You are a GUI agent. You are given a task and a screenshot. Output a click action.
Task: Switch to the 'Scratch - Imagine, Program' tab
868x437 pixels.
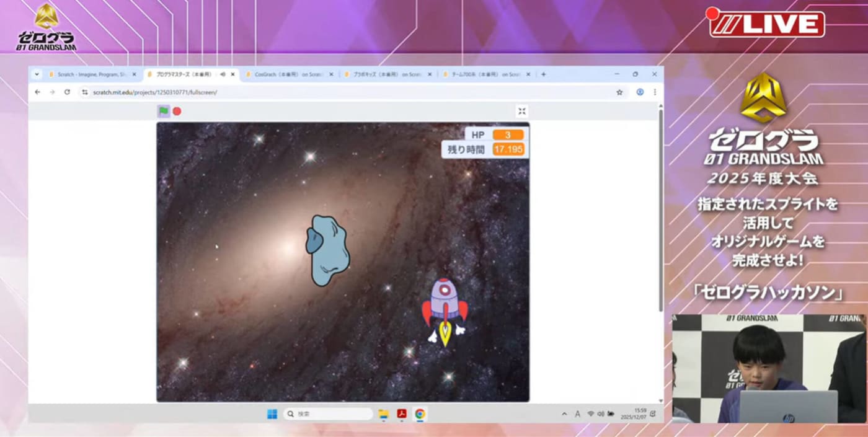(92, 74)
